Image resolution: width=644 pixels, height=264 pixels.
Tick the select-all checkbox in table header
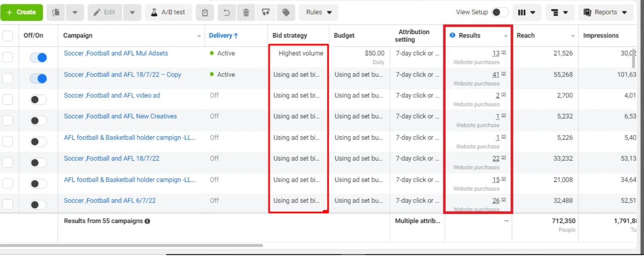coord(8,36)
